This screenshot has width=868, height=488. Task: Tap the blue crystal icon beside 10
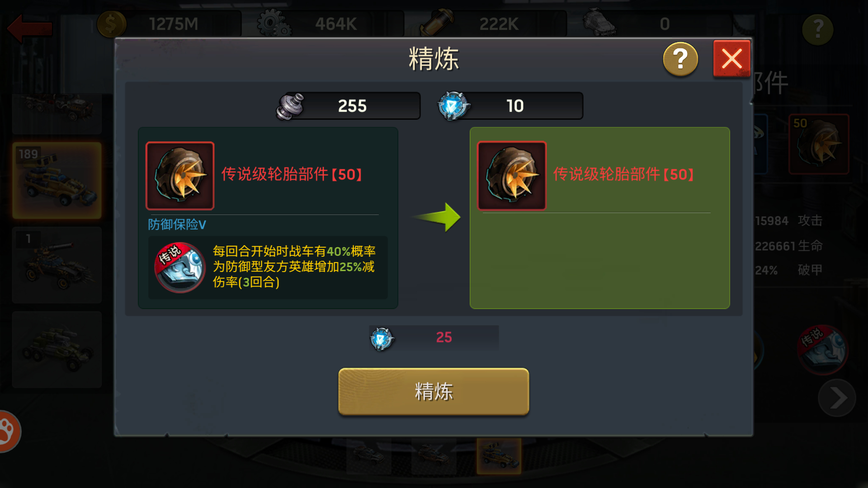453,106
